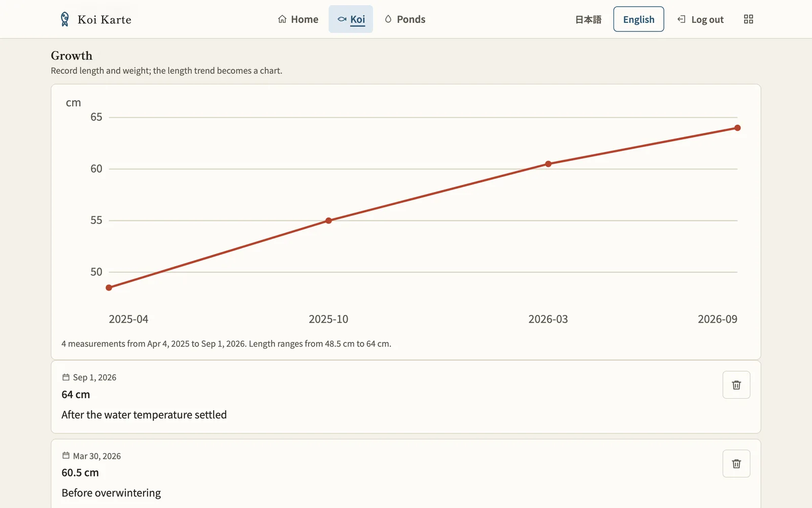Click the Growth heading
The width and height of the screenshot is (812, 508).
[72, 56]
